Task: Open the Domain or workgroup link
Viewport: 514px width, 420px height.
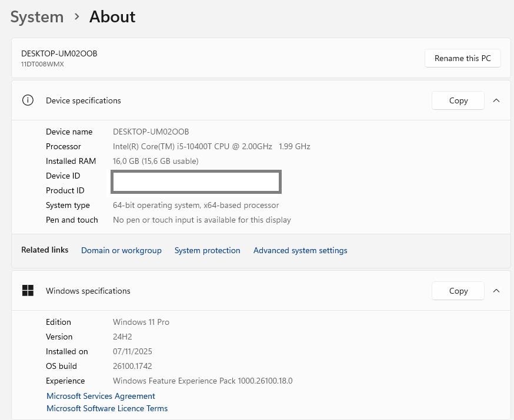Action: coord(121,250)
